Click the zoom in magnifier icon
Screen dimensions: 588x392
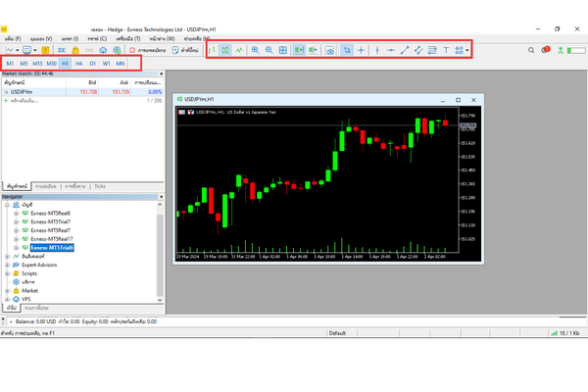tap(256, 49)
